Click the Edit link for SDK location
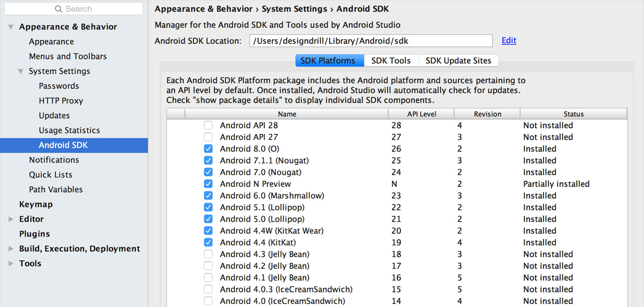 509,40
